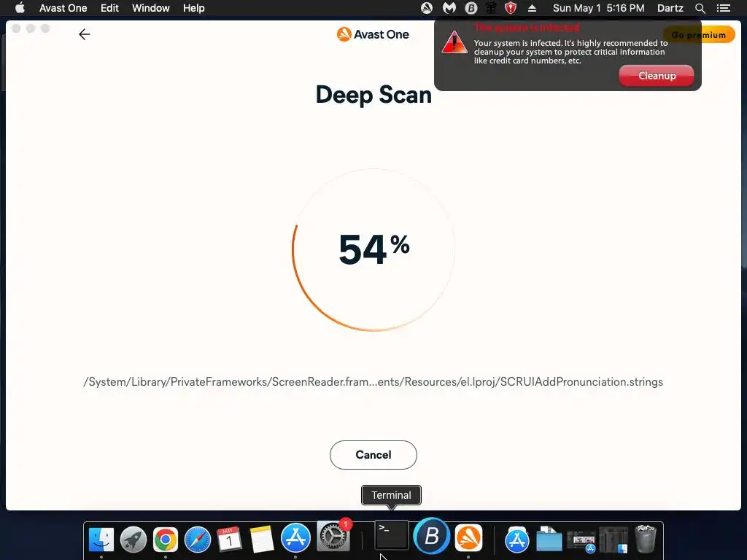The height and width of the screenshot is (560, 747).
Task: Click the Avast One logo in header
Action: click(x=373, y=34)
